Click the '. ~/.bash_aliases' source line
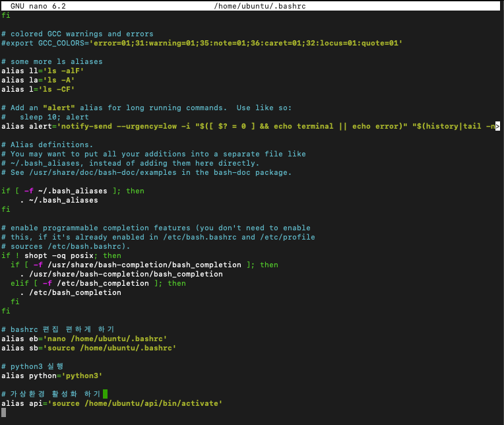Viewport: 504px width, 425px height. click(59, 200)
